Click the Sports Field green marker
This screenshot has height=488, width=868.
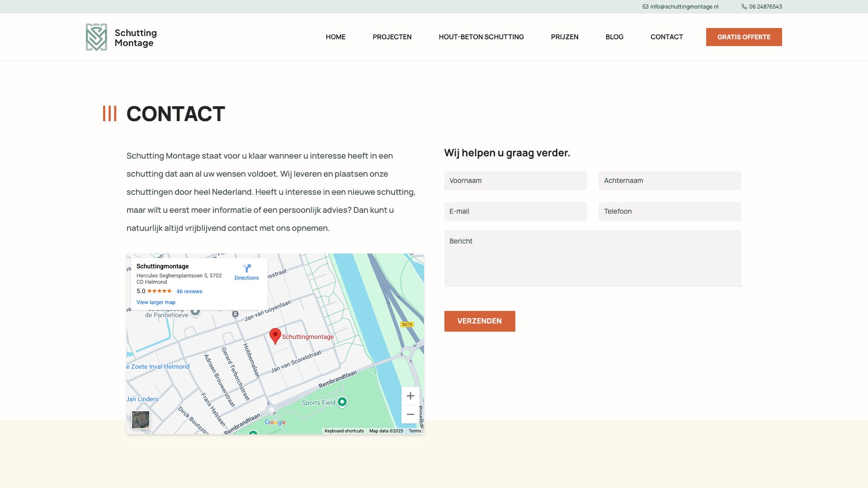[x=342, y=402]
